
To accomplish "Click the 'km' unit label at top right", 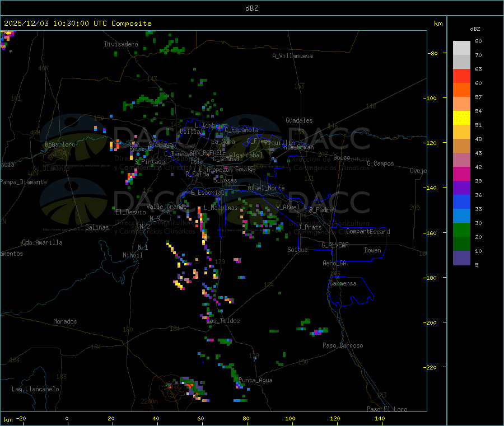I will 438,24.
